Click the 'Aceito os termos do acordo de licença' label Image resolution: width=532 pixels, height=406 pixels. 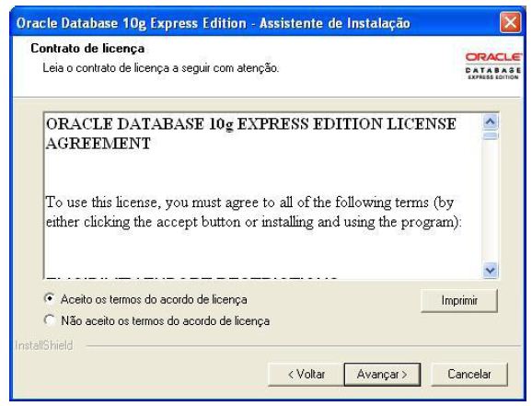[154, 300]
